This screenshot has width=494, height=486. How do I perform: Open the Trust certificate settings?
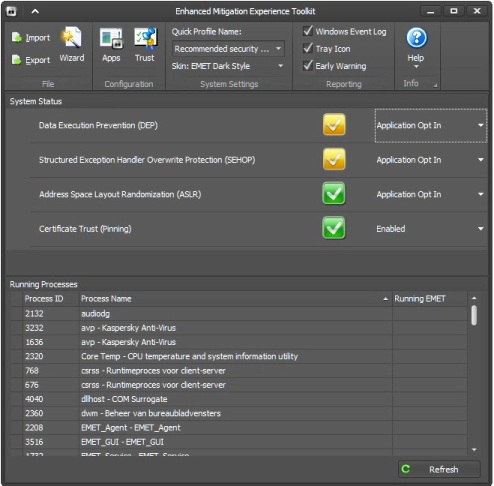pyautogui.click(x=145, y=44)
